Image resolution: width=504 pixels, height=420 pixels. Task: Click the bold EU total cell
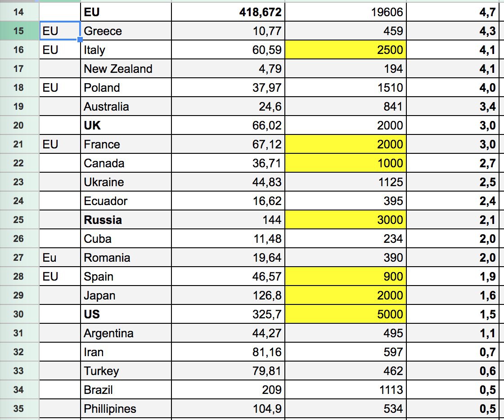click(x=126, y=12)
